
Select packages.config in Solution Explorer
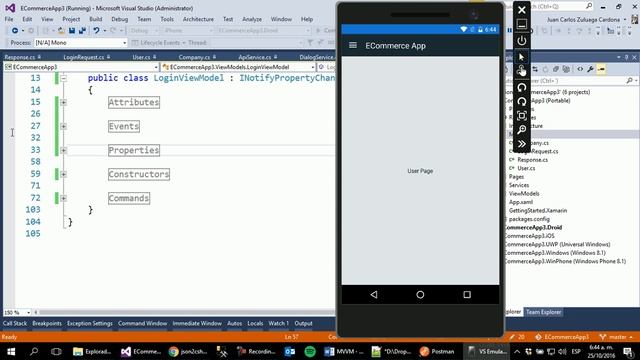[x=529, y=219]
